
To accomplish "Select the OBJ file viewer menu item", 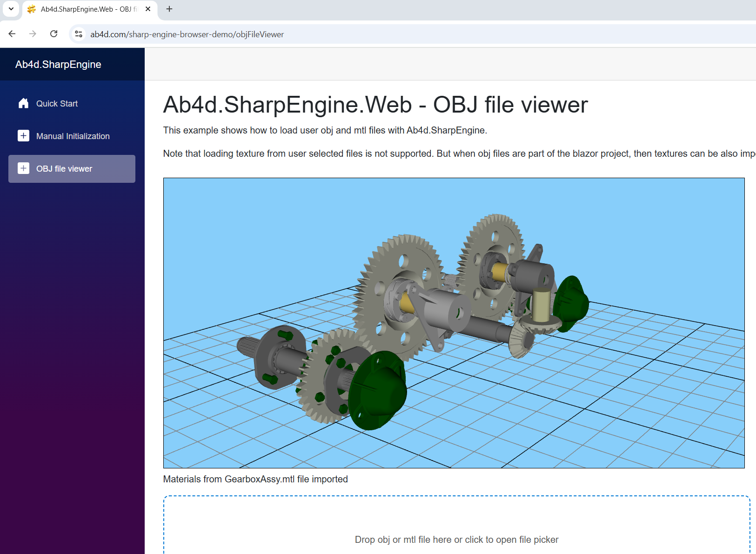I will (x=64, y=169).
